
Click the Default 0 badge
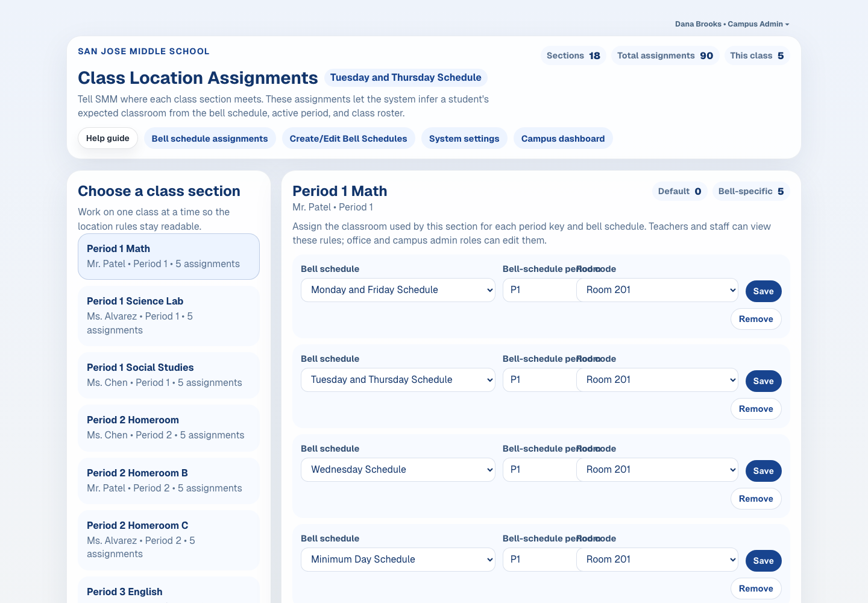pos(679,191)
